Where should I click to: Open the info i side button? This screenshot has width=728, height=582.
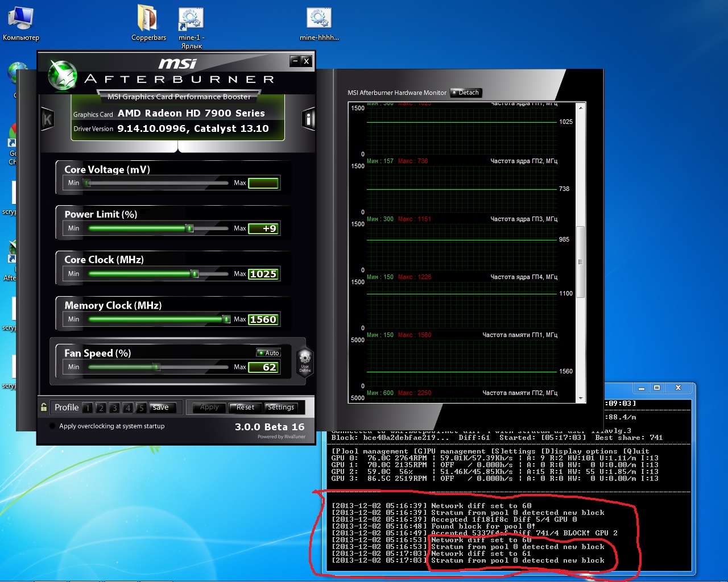308,119
